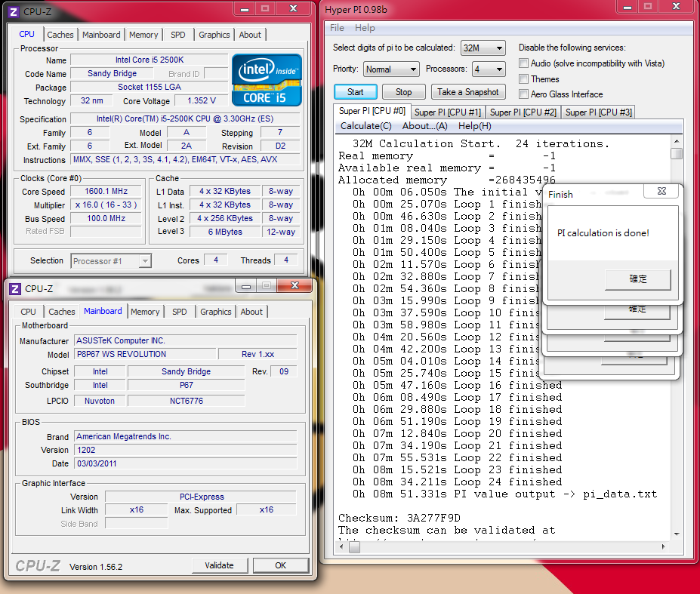
Task: Toggle the Themes checkbox in Hyper PI
Action: (523, 78)
